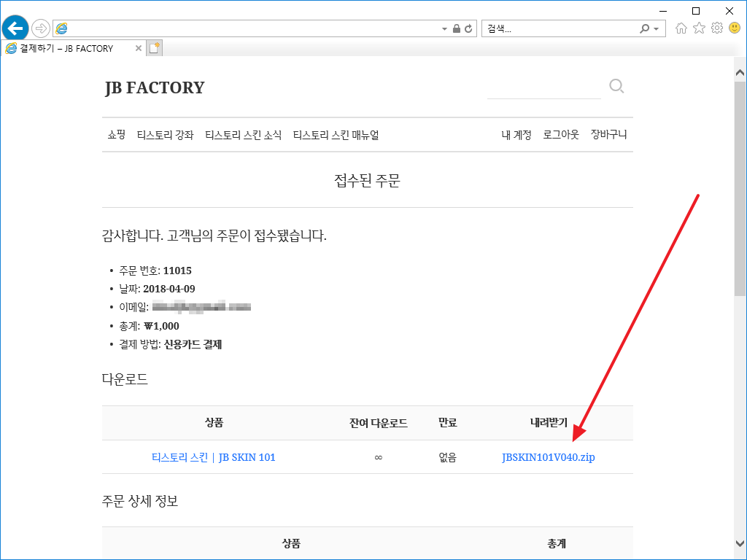Open the 티스토리 스킨 | JB SKIN 101 product link
The height and width of the screenshot is (560, 747).
point(214,457)
